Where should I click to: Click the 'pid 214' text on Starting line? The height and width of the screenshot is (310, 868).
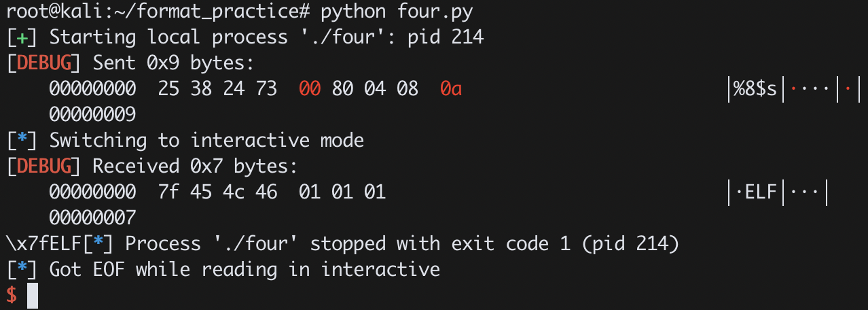point(446,37)
